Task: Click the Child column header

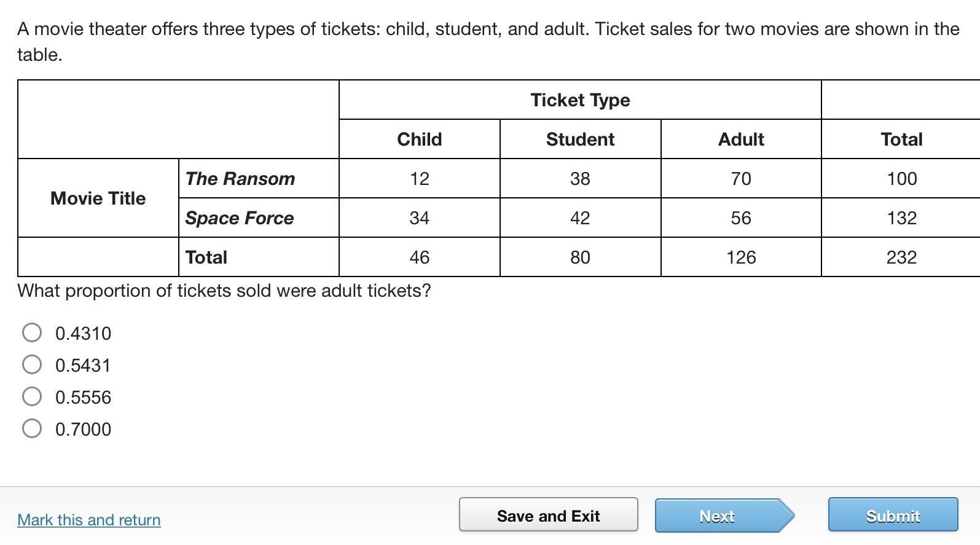Action: 419,139
